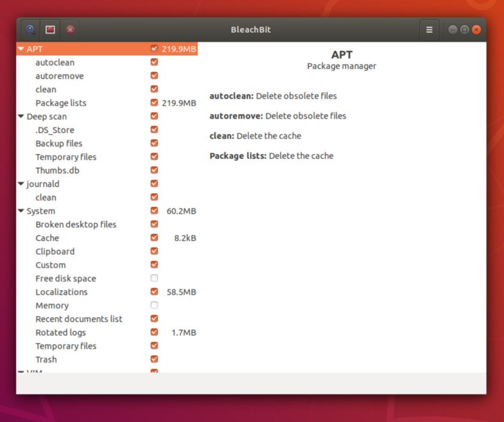Select the Clipboard row
Screen dimensions: 504x422
[x=107, y=251]
